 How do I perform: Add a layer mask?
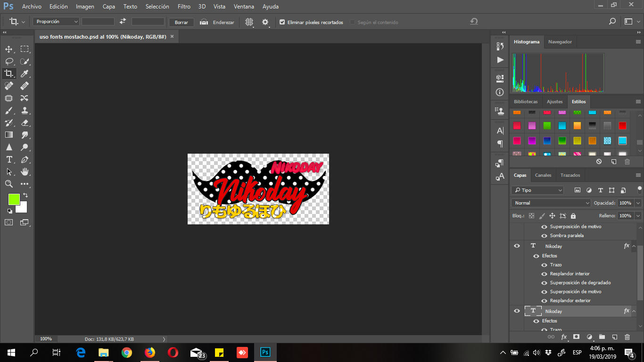coord(576,337)
